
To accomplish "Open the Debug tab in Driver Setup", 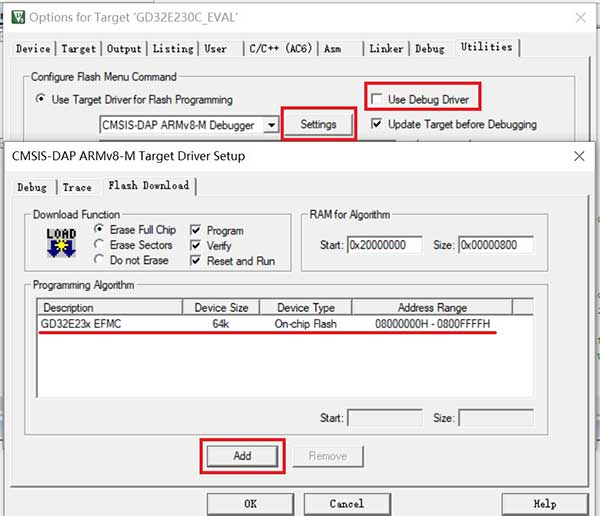I will [32, 188].
